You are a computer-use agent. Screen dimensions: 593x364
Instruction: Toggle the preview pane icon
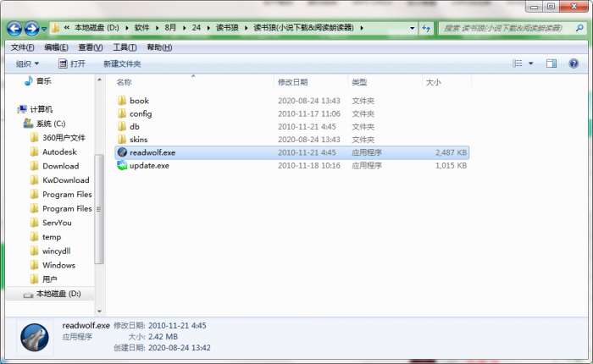tap(551, 63)
